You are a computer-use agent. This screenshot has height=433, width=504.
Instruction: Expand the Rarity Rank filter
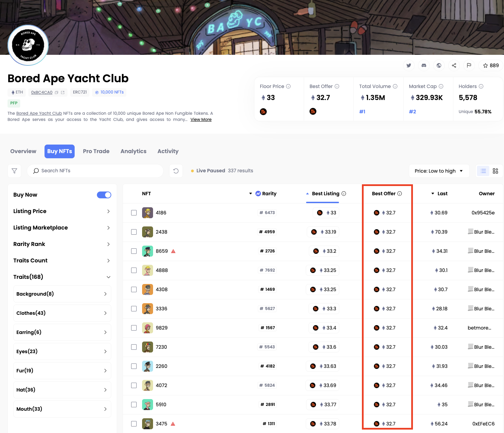click(62, 244)
